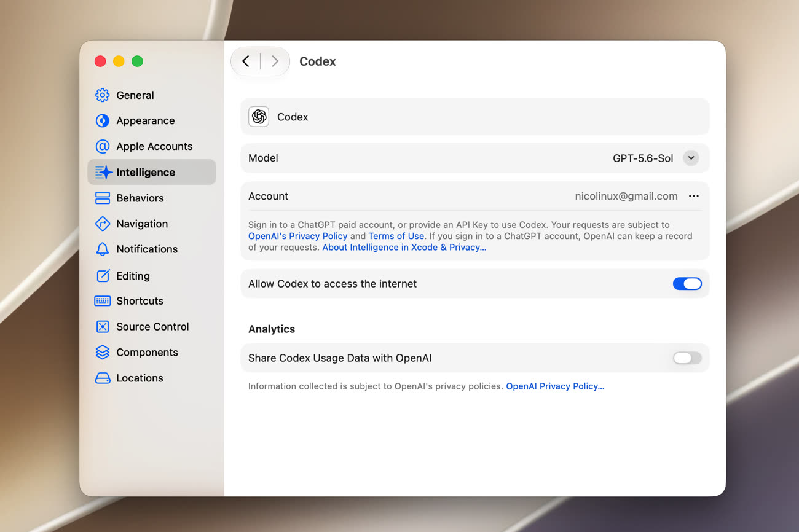The width and height of the screenshot is (799, 532).
Task: Open the Terms of Use link
Action: point(396,236)
